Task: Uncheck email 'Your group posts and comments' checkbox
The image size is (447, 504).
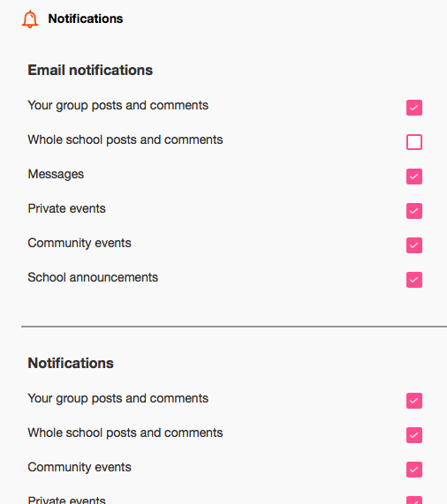Action: [414, 108]
